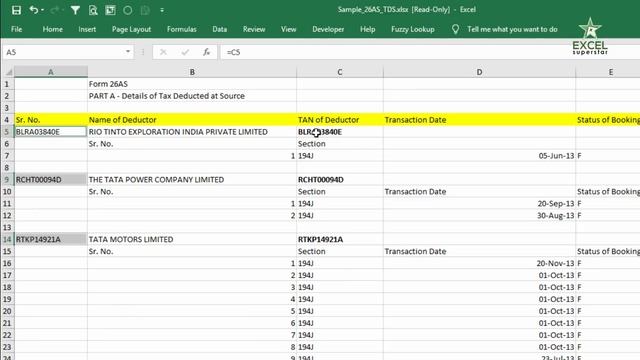Select column D header

point(479,72)
